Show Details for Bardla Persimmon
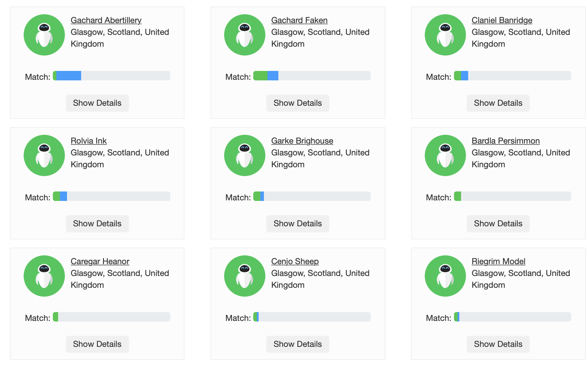Viewport: 588px width, 367px height. tap(498, 223)
